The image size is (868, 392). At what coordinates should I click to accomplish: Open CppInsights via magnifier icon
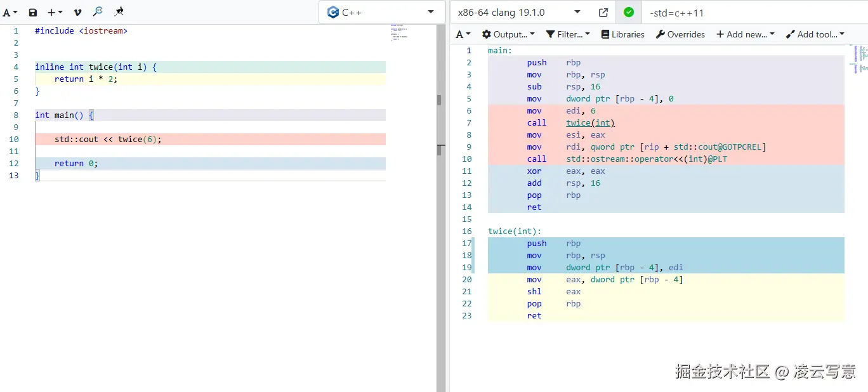(x=98, y=11)
